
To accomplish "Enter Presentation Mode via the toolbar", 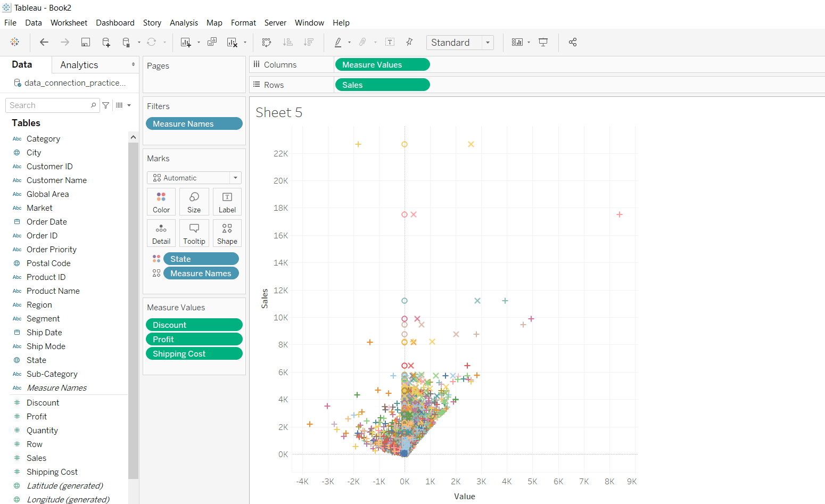I will click(x=543, y=42).
